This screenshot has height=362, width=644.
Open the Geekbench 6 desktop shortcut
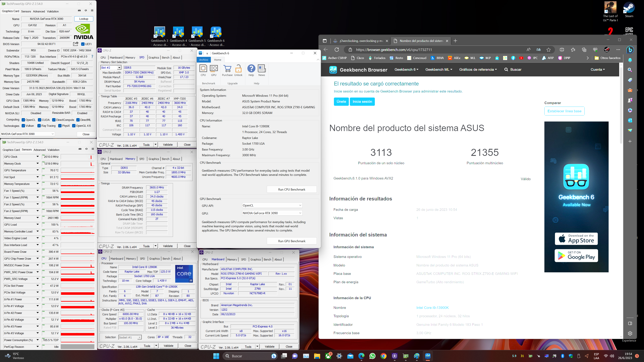(x=216, y=36)
